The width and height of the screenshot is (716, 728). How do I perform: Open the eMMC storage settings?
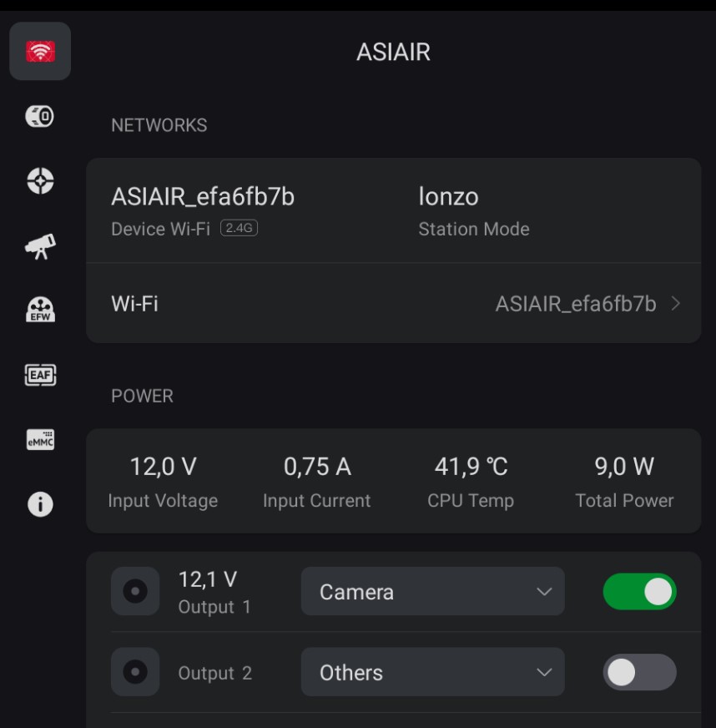[40, 439]
